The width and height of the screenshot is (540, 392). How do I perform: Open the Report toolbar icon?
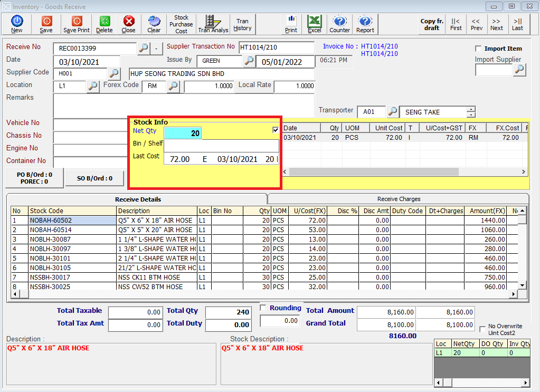click(365, 24)
